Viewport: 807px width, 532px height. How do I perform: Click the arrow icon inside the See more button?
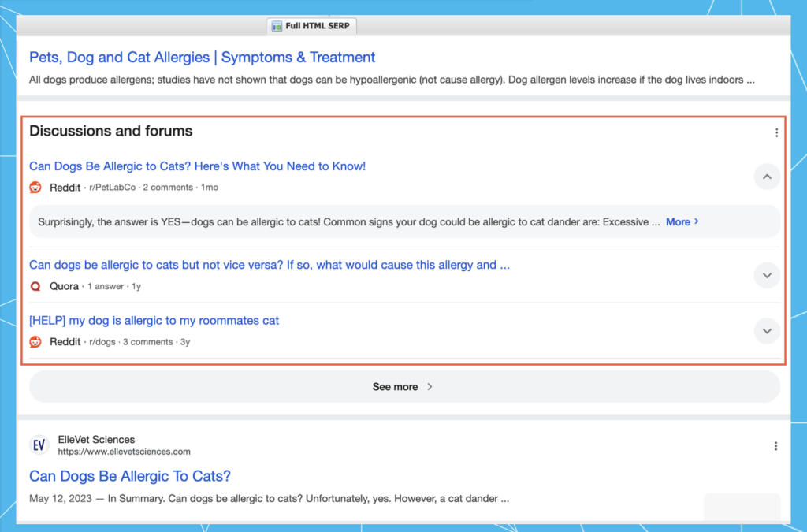430,387
